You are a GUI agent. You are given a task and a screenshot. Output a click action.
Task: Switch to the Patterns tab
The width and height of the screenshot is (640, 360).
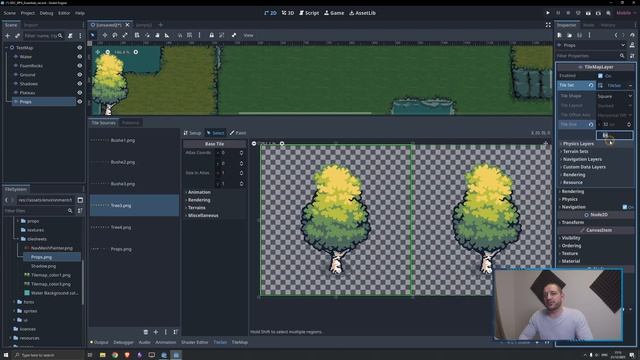pyautogui.click(x=131, y=122)
